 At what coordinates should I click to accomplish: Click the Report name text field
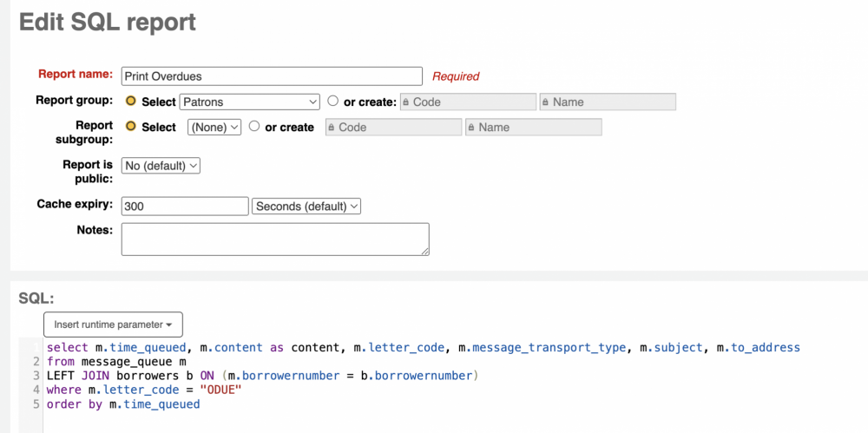pyautogui.click(x=272, y=76)
